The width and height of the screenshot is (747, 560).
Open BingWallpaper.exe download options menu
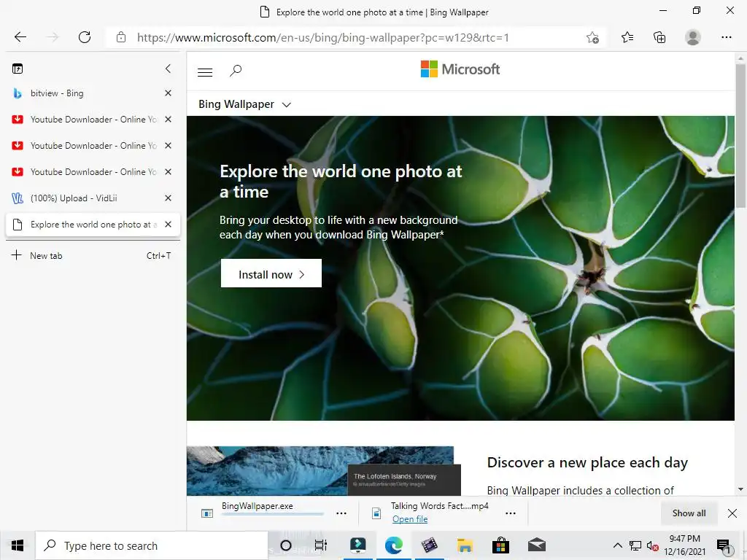point(341,513)
